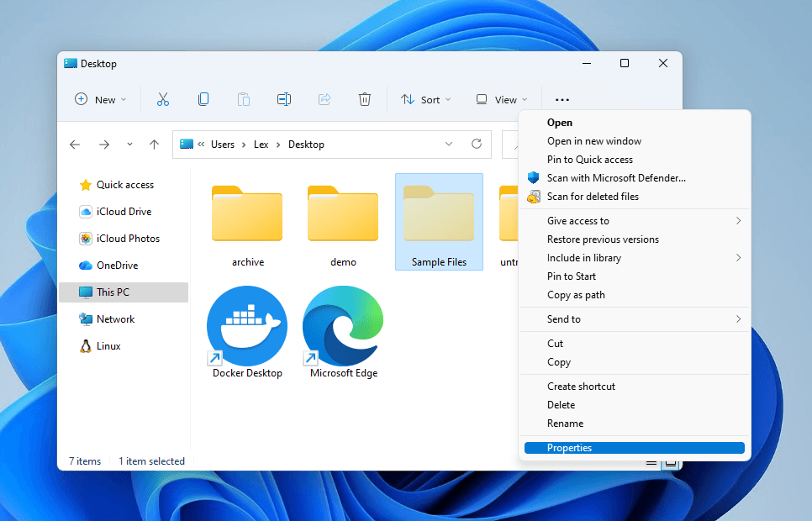Refresh the folder view
The image size is (812, 521).
(x=477, y=144)
